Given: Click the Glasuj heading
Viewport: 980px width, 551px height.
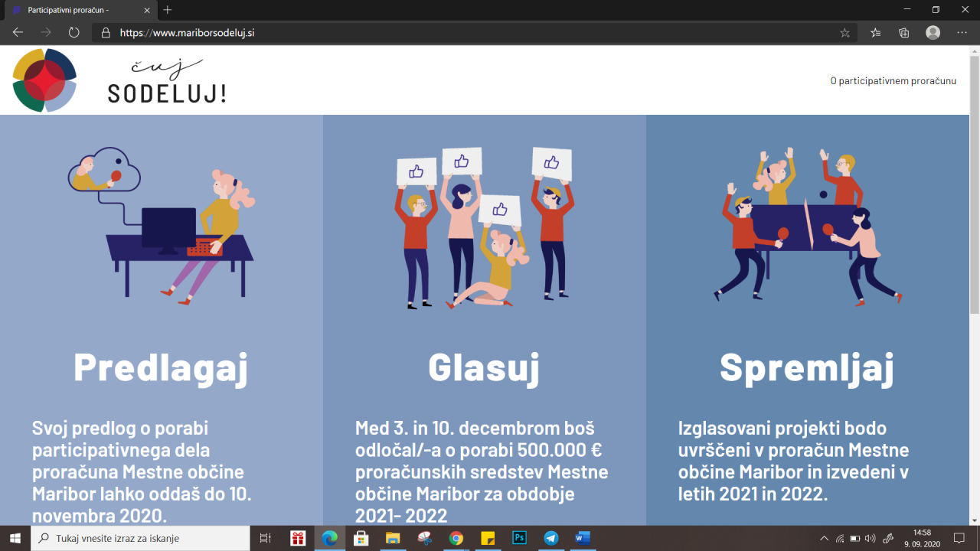Looking at the screenshot, I should click(x=484, y=367).
